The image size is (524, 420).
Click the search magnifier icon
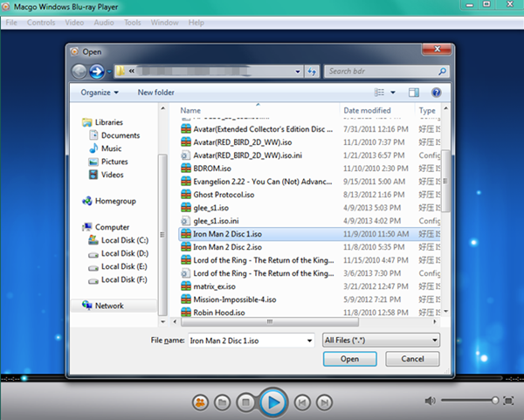442,72
